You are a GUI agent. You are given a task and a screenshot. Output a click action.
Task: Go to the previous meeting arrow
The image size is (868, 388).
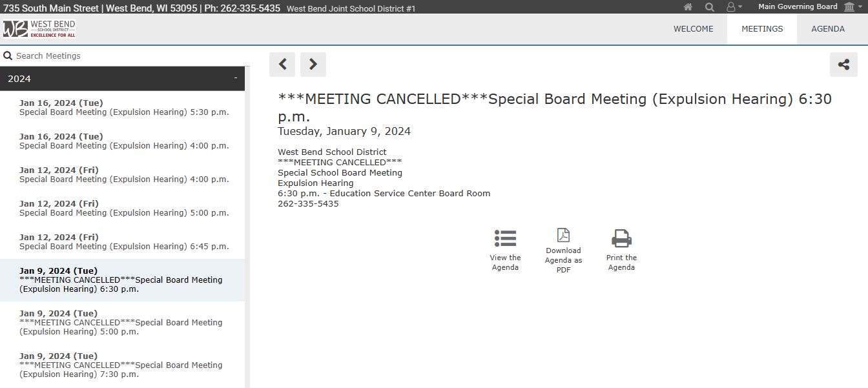pos(282,65)
